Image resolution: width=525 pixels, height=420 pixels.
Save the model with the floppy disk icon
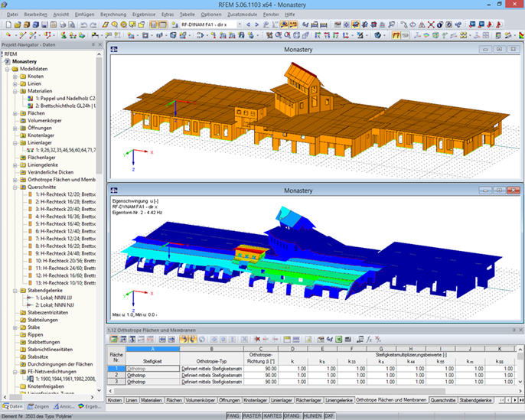tap(44, 24)
